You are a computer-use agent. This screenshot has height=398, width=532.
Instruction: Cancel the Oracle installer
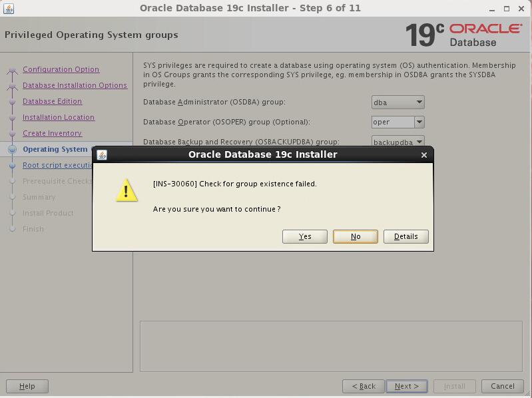[502, 386]
